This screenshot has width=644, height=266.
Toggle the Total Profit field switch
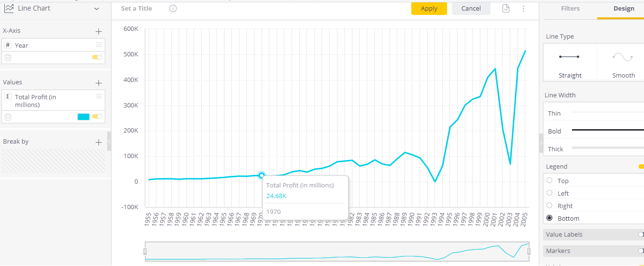[97, 117]
